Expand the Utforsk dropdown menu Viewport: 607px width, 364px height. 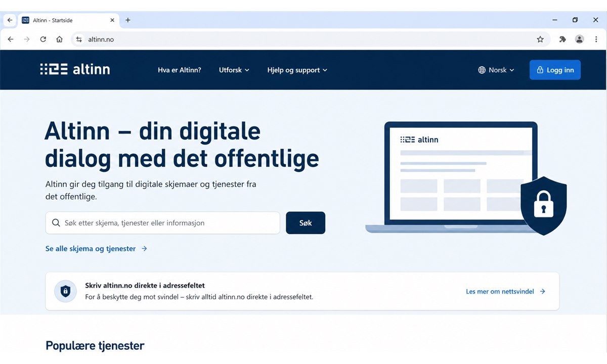(x=234, y=70)
